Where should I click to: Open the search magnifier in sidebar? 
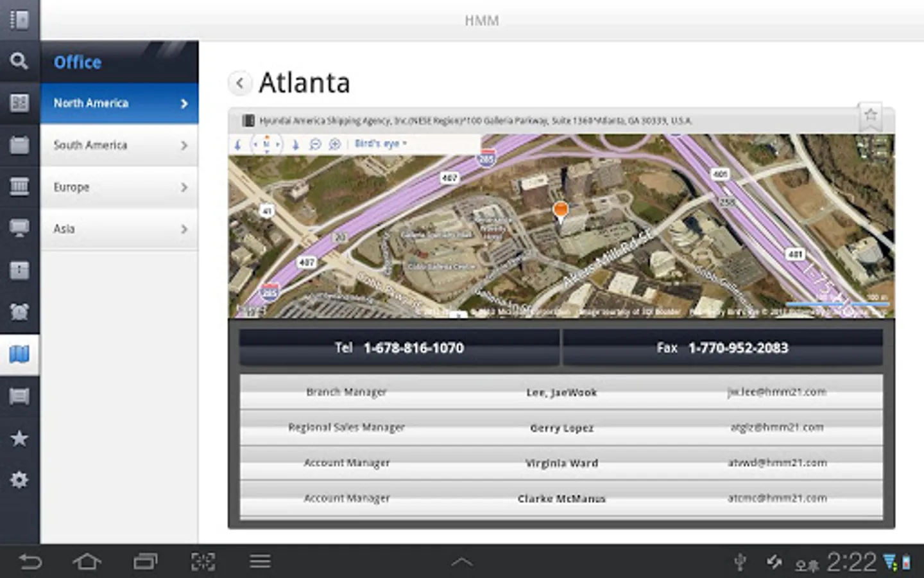(19, 61)
